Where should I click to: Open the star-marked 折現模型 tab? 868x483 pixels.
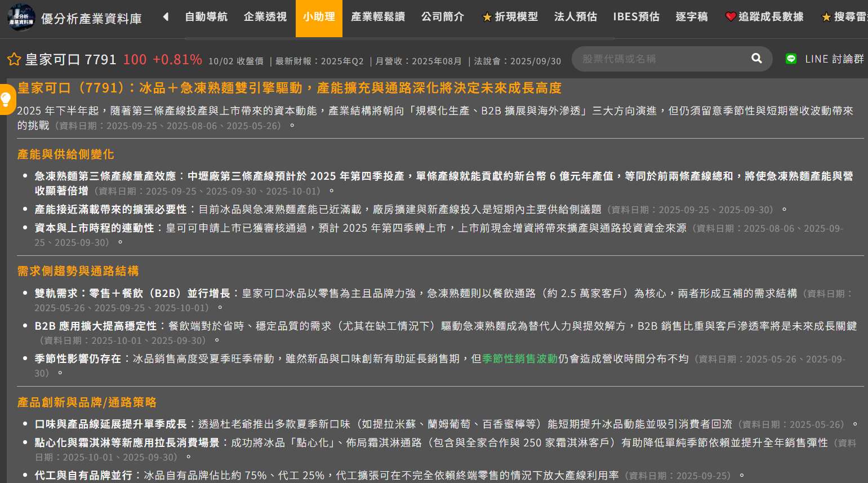510,17
